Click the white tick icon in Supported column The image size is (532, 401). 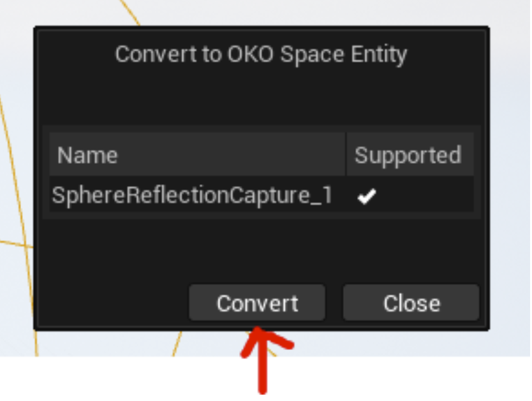366,196
